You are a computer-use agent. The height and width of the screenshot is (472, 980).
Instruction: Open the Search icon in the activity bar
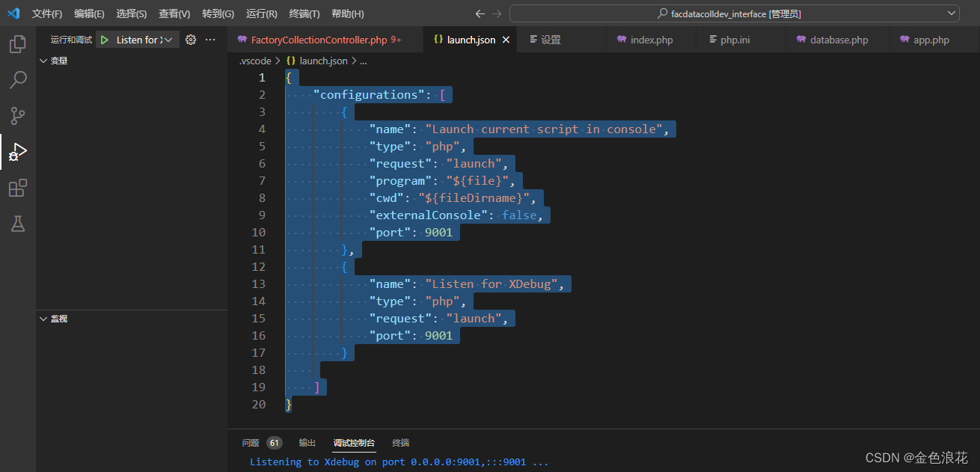point(16,79)
